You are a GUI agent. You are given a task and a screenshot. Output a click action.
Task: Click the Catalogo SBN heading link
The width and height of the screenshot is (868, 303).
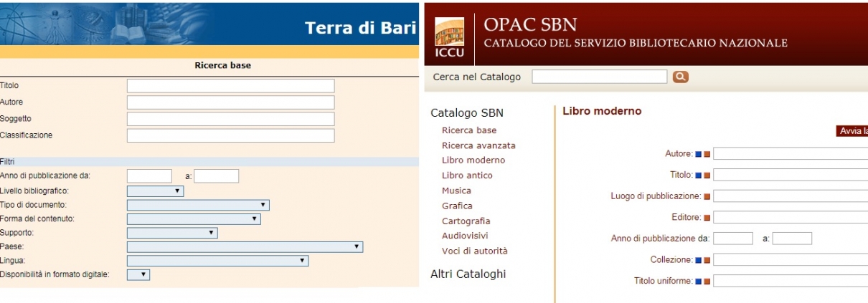coord(467,112)
